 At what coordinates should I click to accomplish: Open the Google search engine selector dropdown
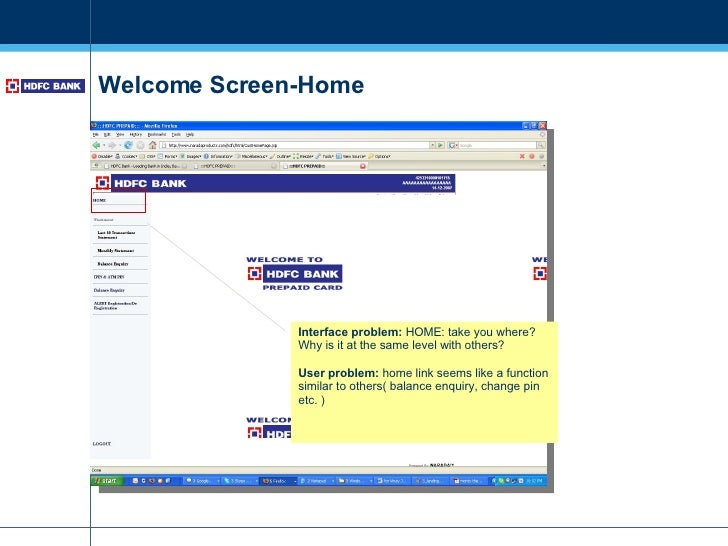[453, 145]
